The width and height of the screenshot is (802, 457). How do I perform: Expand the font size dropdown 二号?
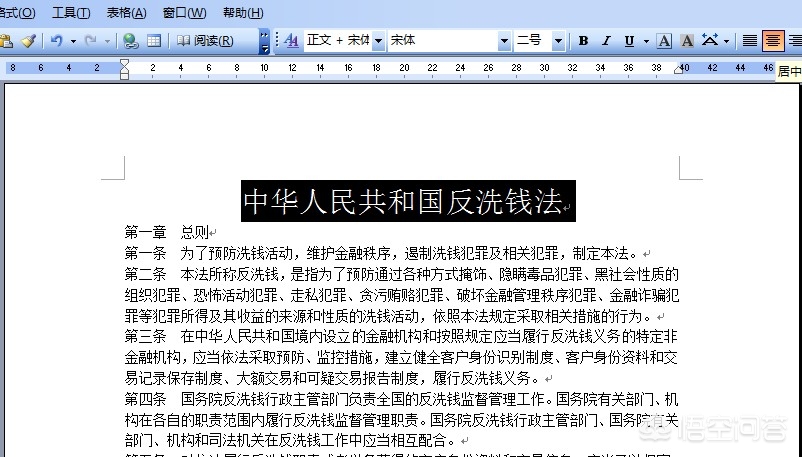[x=560, y=41]
